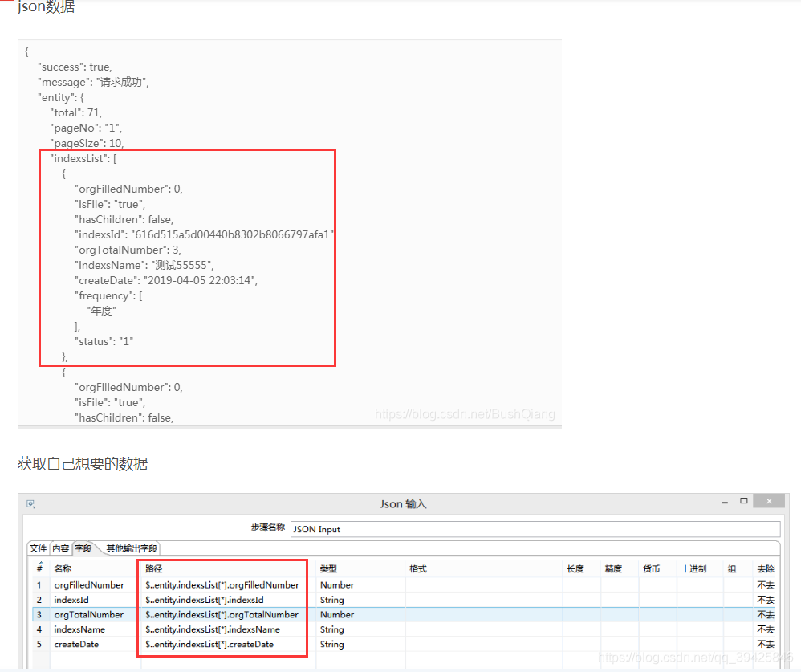Select the 字段 tab

coord(82,548)
